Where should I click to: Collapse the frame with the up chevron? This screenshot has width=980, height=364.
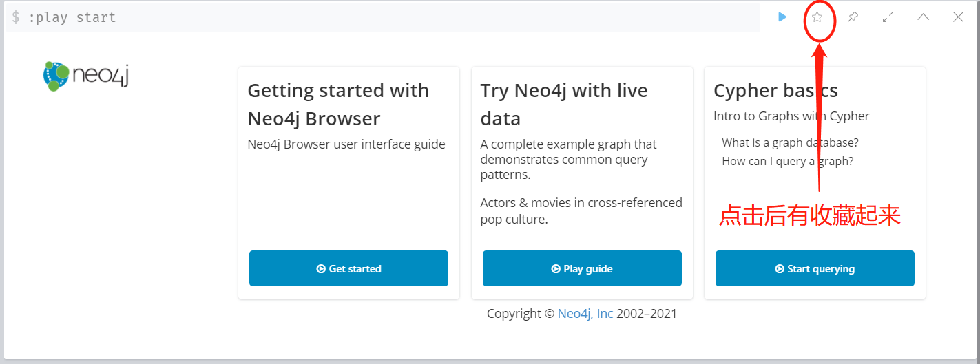(x=924, y=17)
